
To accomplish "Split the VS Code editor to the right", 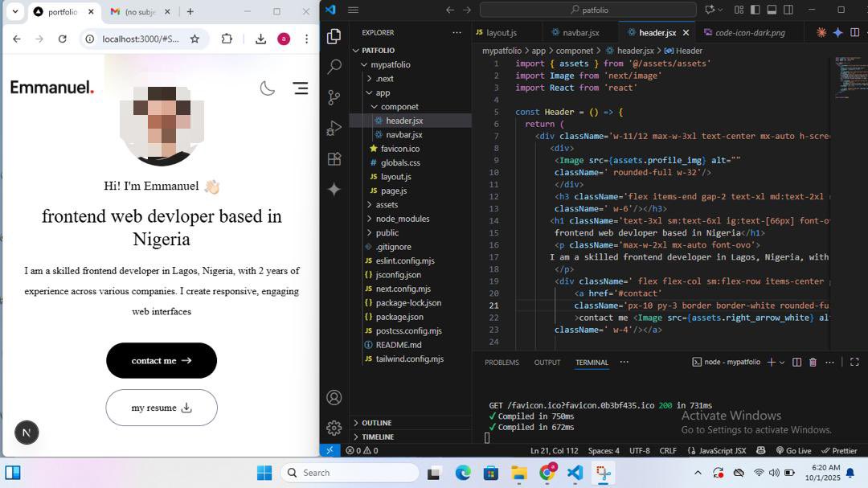I will pos(854,33).
